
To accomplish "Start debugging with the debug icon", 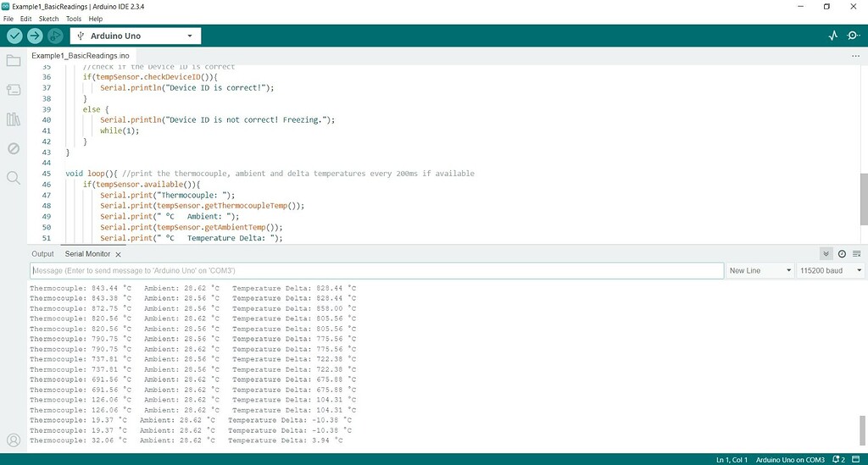I will [x=55, y=36].
